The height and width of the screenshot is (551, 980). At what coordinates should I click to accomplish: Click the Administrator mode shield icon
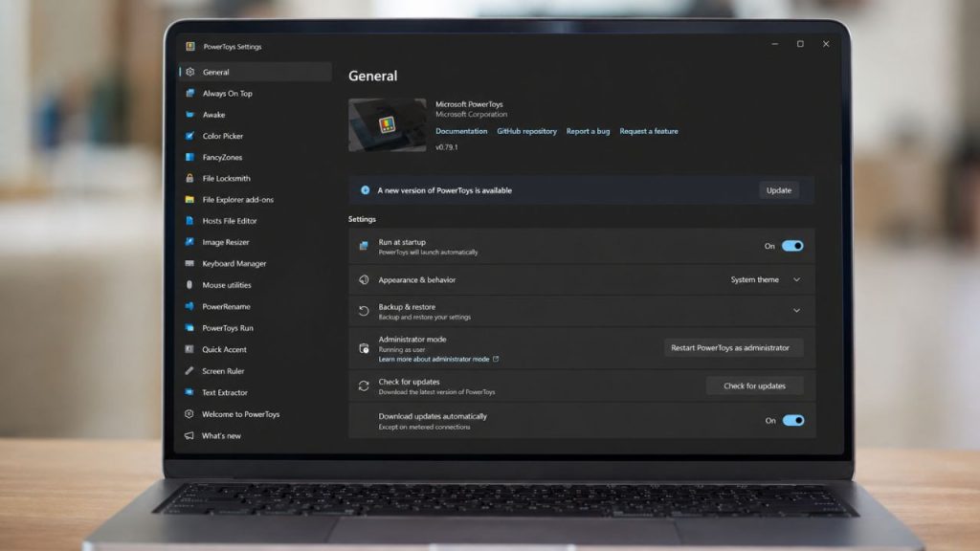coord(364,348)
